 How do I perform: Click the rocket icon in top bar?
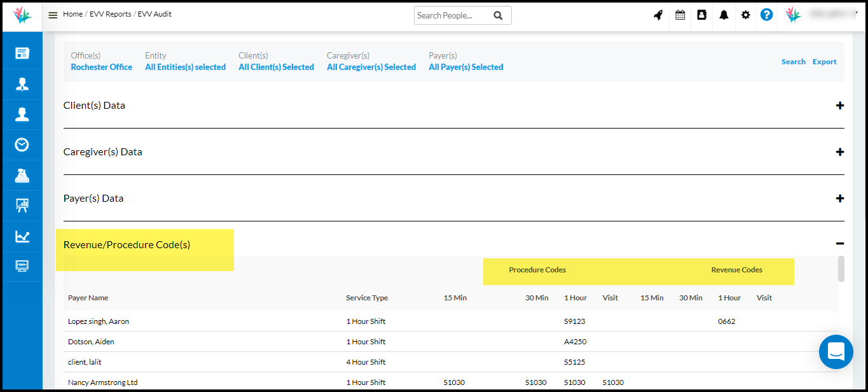(x=658, y=15)
